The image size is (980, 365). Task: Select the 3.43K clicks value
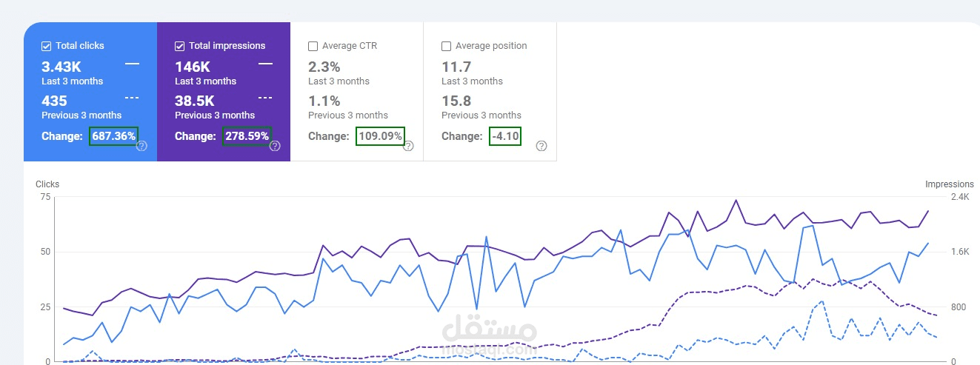tap(61, 67)
